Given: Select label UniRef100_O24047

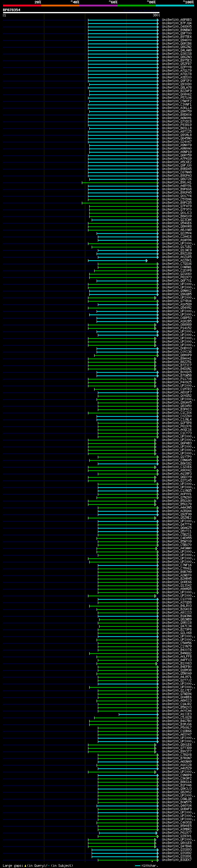Looking at the screenshot, I should point(176,142).
